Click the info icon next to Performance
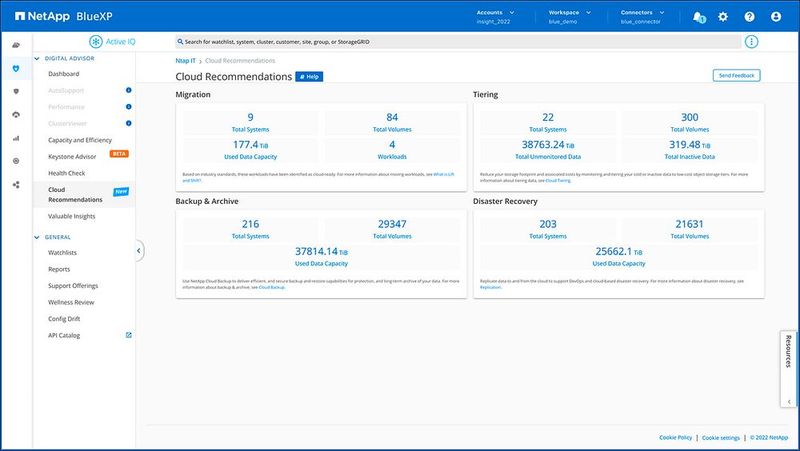 click(129, 107)
